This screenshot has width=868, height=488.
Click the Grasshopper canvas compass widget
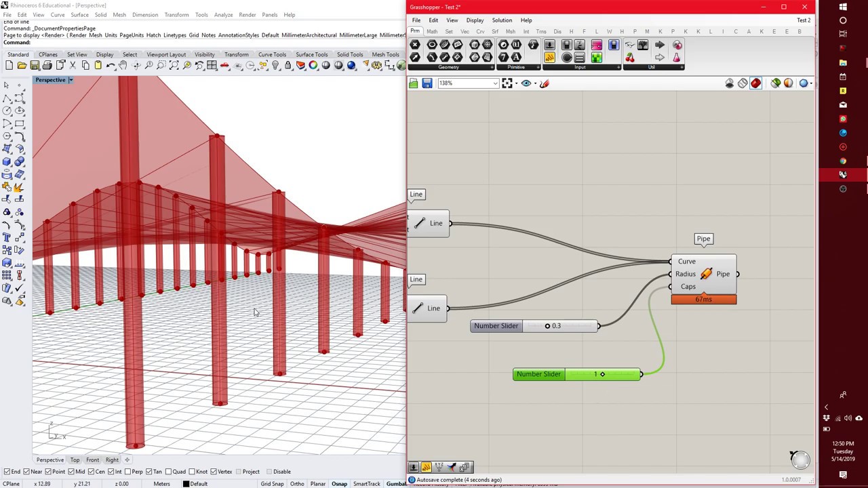pyautogui.click(x=800, y=460)
